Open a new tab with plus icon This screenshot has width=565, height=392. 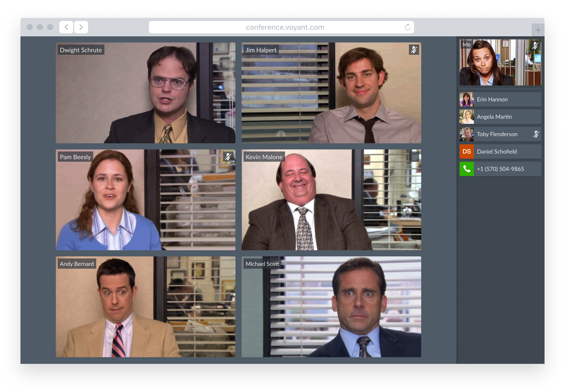point(538,30)
